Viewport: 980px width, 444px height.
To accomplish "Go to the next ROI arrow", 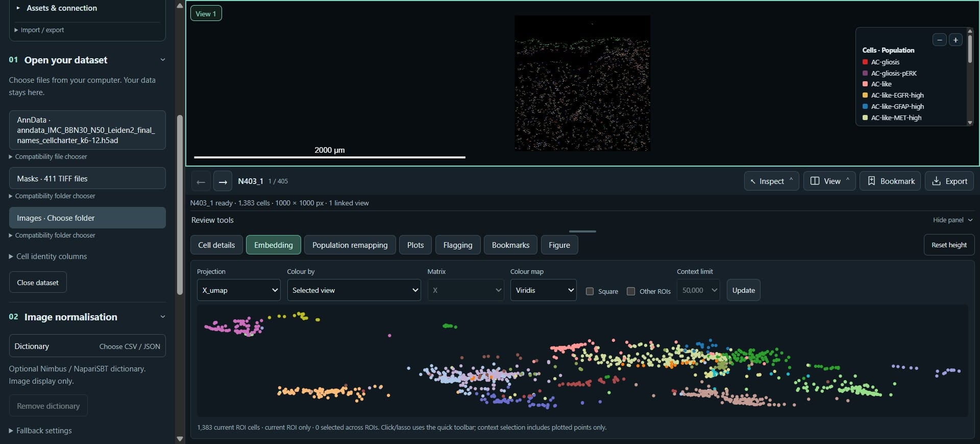I will [223, 181].
